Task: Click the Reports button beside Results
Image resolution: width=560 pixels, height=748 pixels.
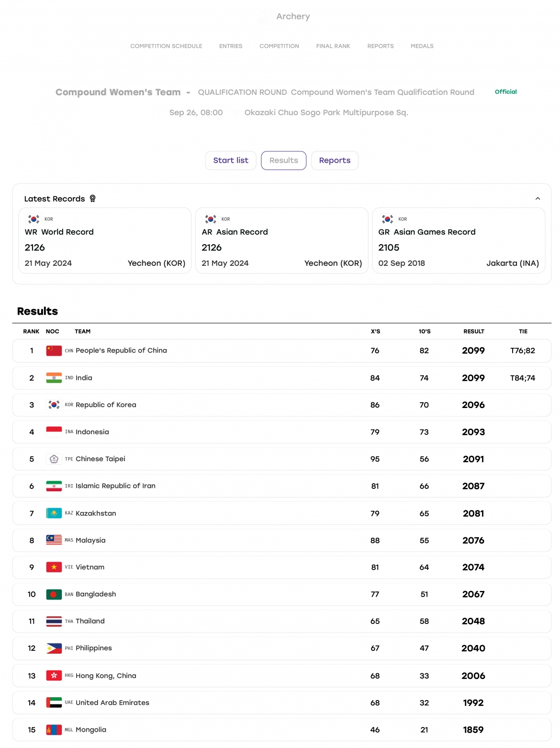Action: tap(335, 160)
